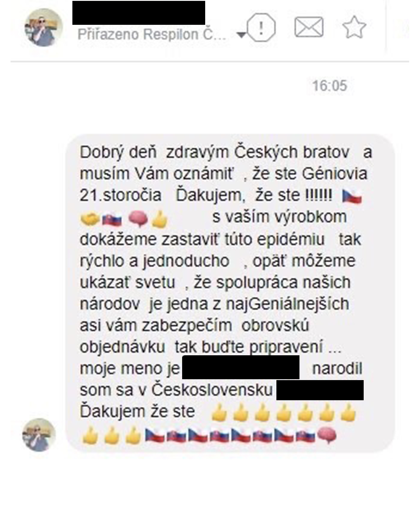The width and height of the screenshot is (420, 510).
Task: Click the 16:05 timestamp
Action: tap(330, 86)
